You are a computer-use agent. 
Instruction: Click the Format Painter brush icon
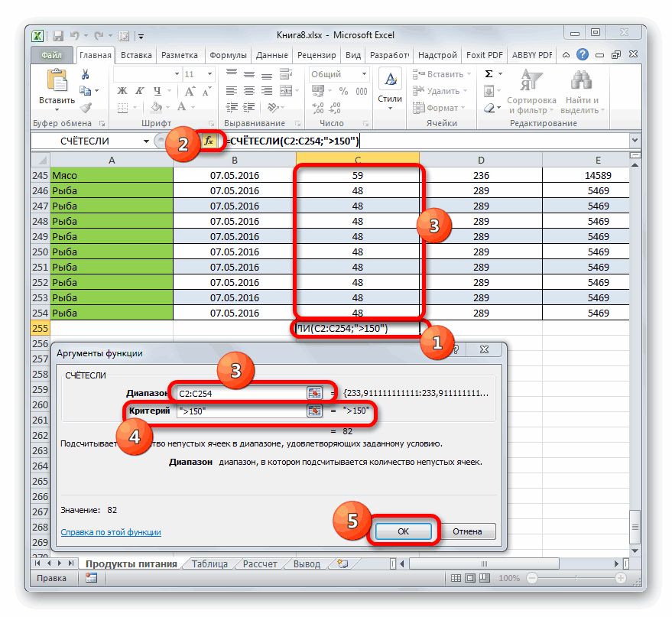pos(86,107)
